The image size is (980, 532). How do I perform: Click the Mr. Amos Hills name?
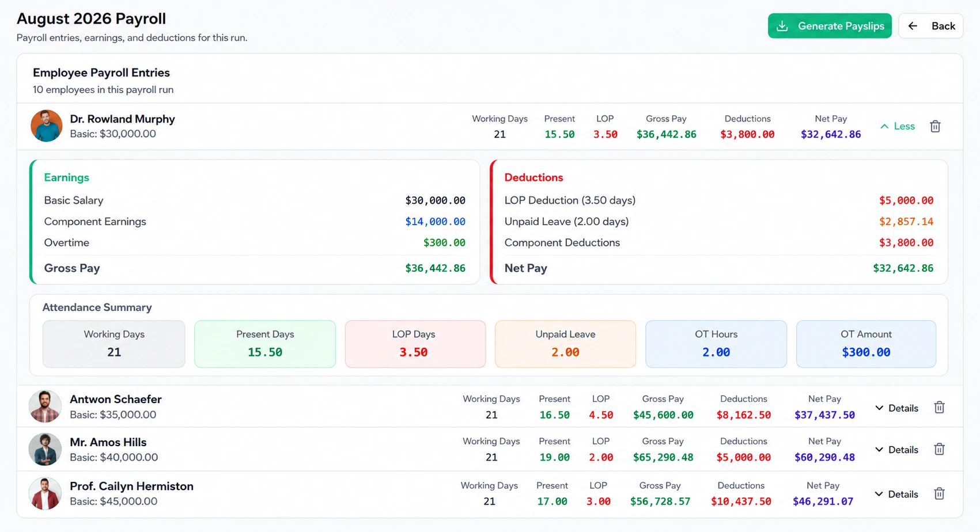click(x=108, y=442)
